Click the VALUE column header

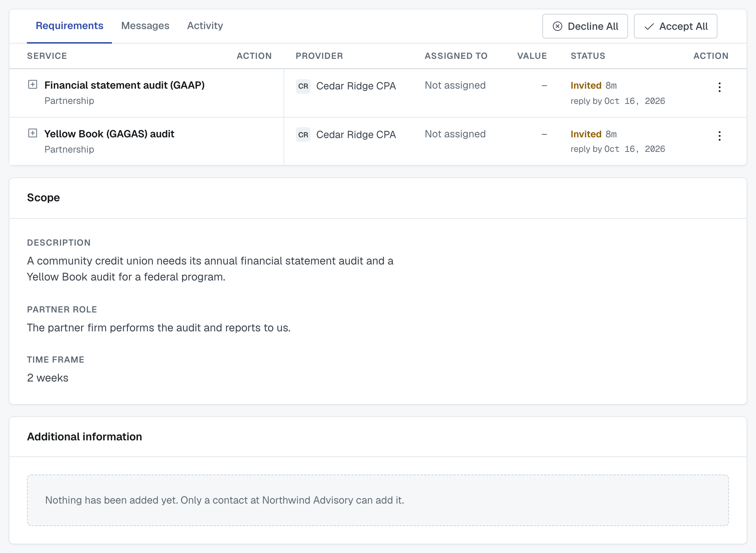[532, 56]
